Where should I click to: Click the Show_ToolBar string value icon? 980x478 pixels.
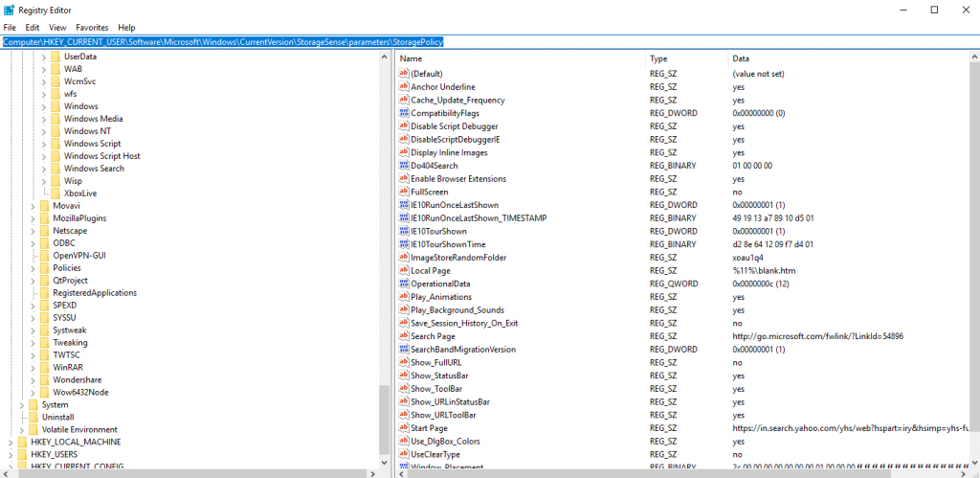point(404,389)
